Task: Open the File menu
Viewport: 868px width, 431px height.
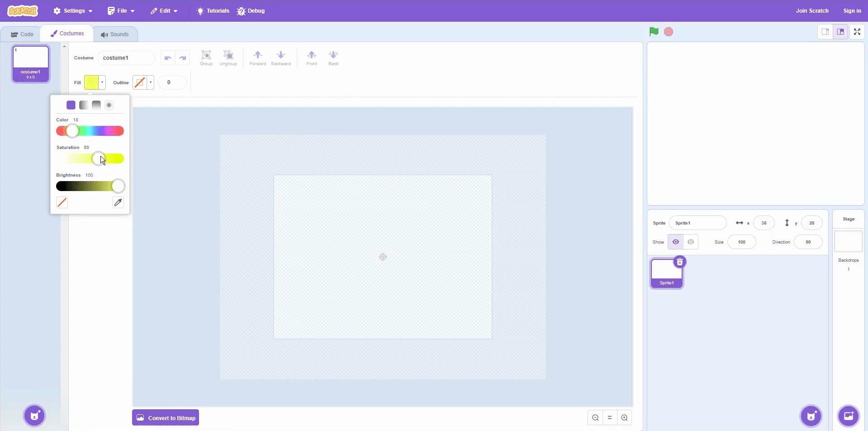Action: (x=121, y=11)
